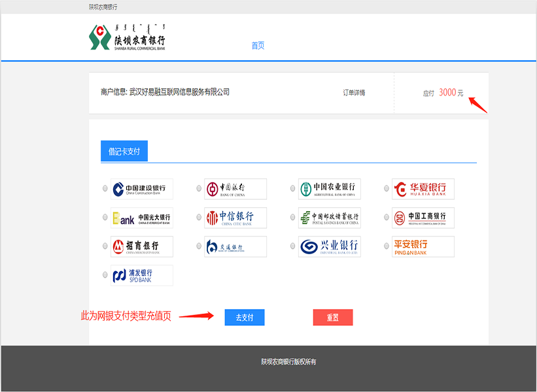Screen dimensions: 537x392
Task: Click the merchant name 武汉好易融互联网信息服务有限公司
Action: 179,92
